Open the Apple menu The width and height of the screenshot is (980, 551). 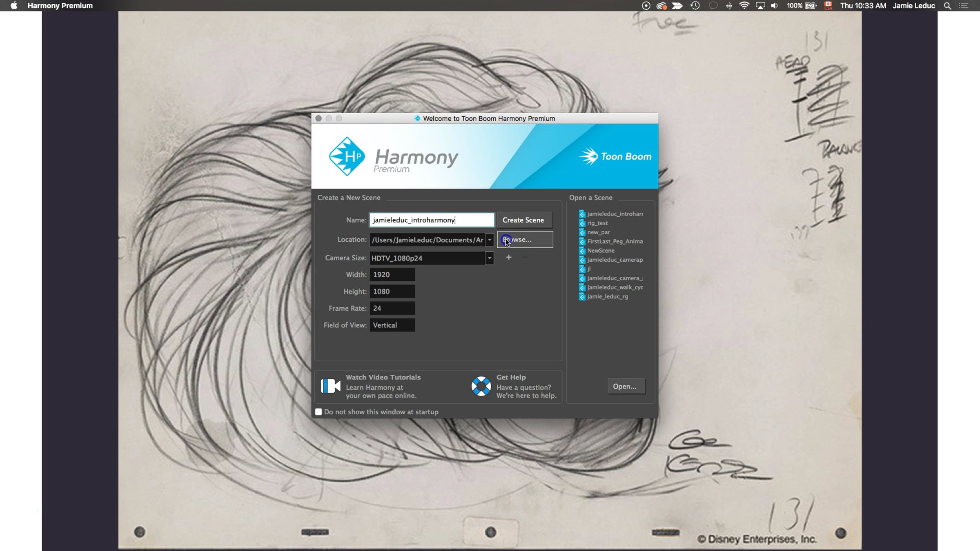pos(14,6)
